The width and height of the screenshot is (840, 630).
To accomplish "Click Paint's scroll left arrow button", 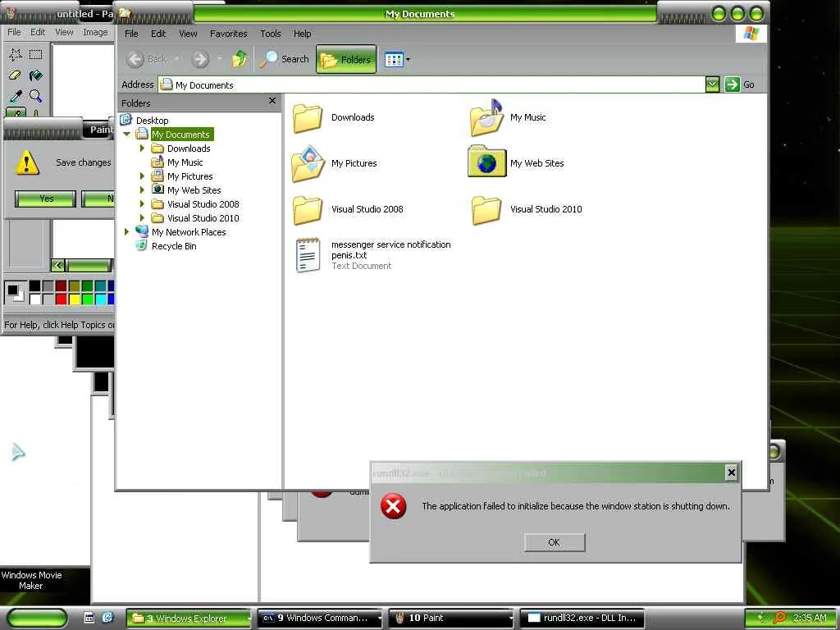I will 58,265.
